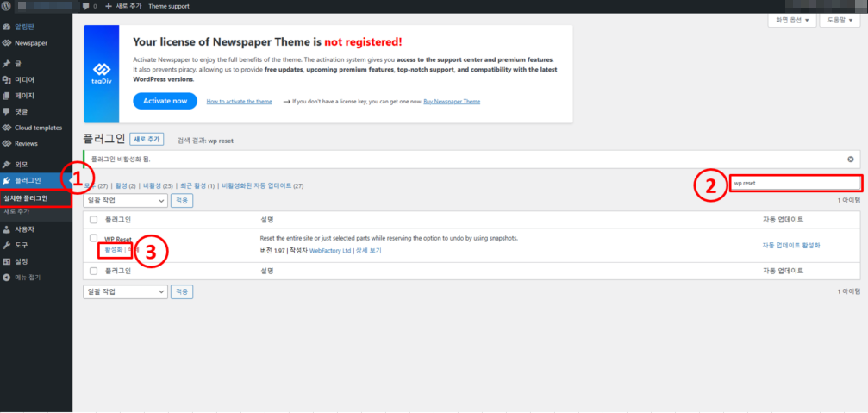Click the 페이지 pages icon in sidebar
This screenshot has height=413, width=868.
(7, 95)
